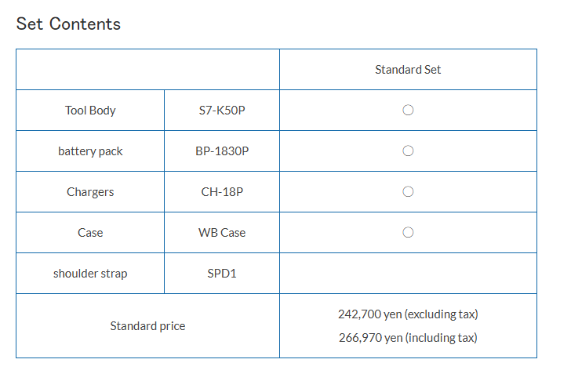This screenshot has width=571, height=392.
Task: Select the CH-18P model number
Action: [222, 192]
